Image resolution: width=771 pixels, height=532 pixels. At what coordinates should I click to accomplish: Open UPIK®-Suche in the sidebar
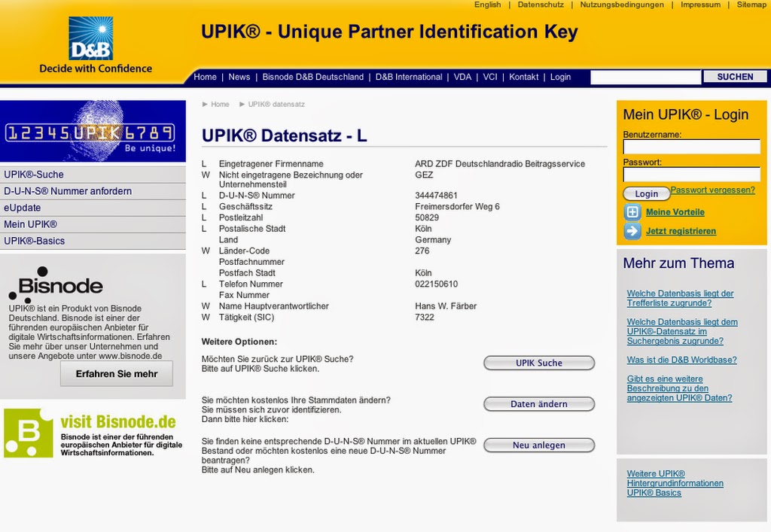93,175
